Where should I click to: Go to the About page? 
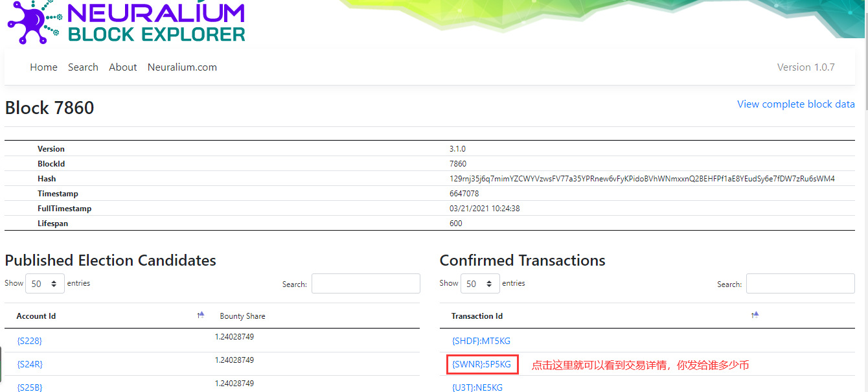pyautogui.click(x=122, y=67)
